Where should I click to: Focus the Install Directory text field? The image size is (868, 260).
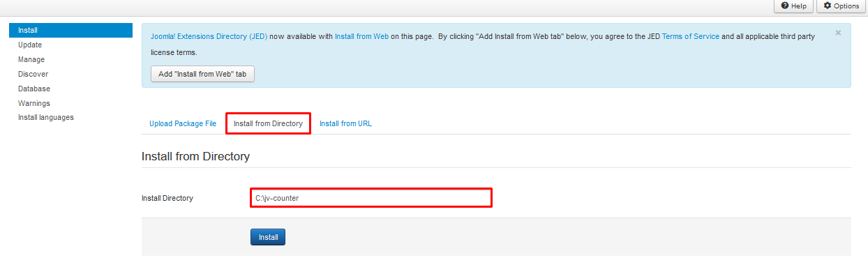point(371,198)
